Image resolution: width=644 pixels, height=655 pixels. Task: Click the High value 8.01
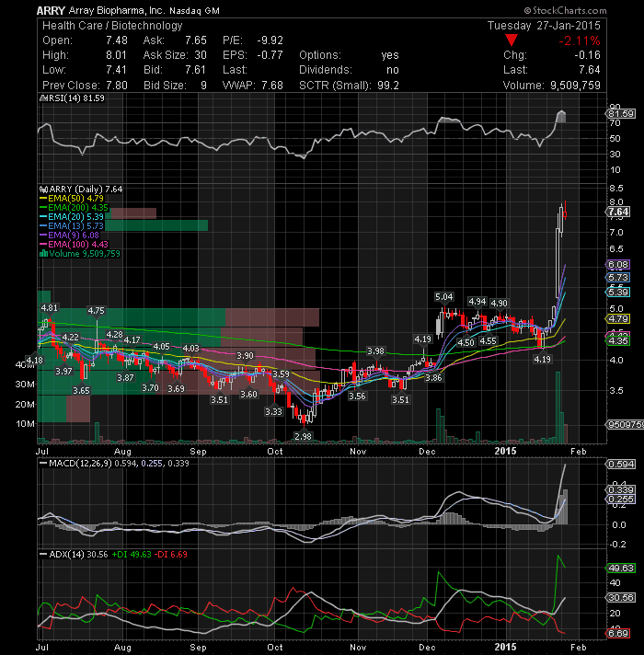click(x=116, y=55)
